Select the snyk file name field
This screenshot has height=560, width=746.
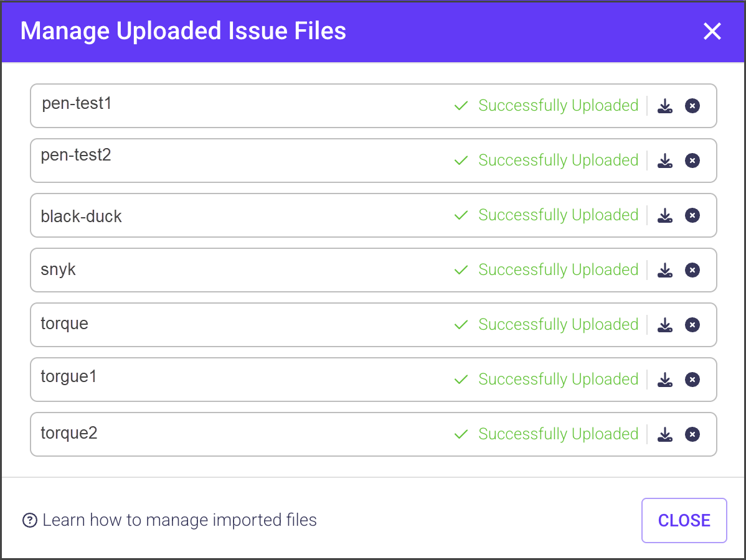[237, 270]
